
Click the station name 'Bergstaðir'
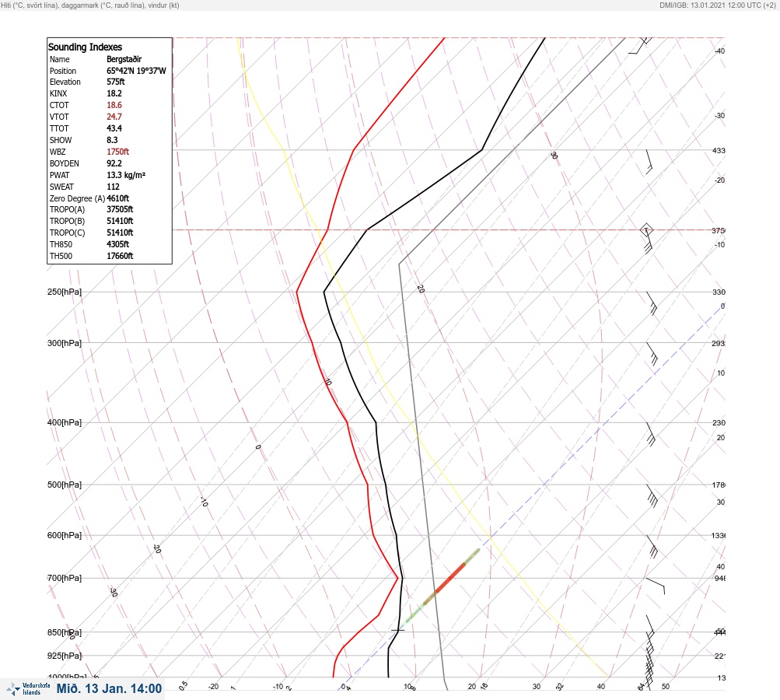point(124,59)
